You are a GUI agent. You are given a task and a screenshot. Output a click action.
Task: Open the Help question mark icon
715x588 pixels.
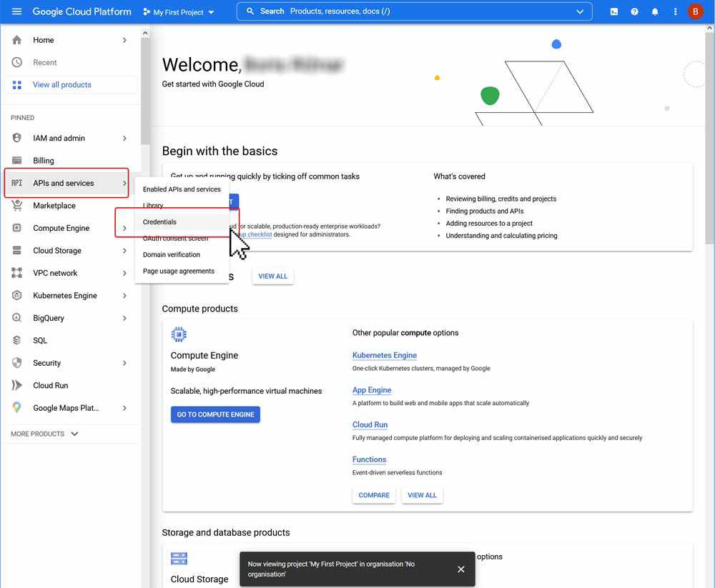[x=634, y=12]
